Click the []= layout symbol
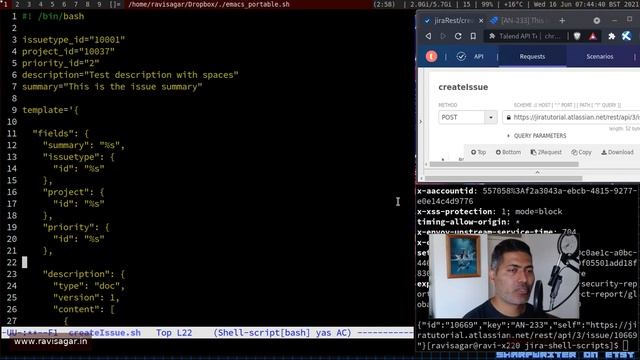 tap(116, 4)
